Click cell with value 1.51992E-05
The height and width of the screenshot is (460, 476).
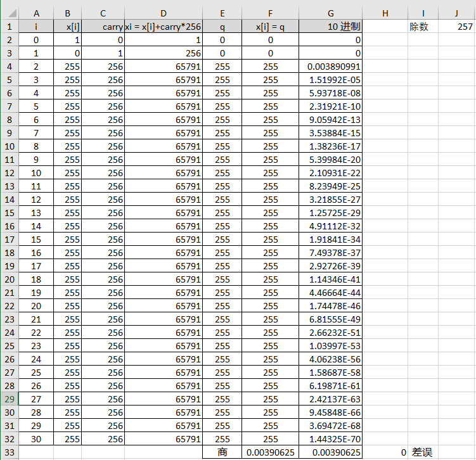coord(331,80)
